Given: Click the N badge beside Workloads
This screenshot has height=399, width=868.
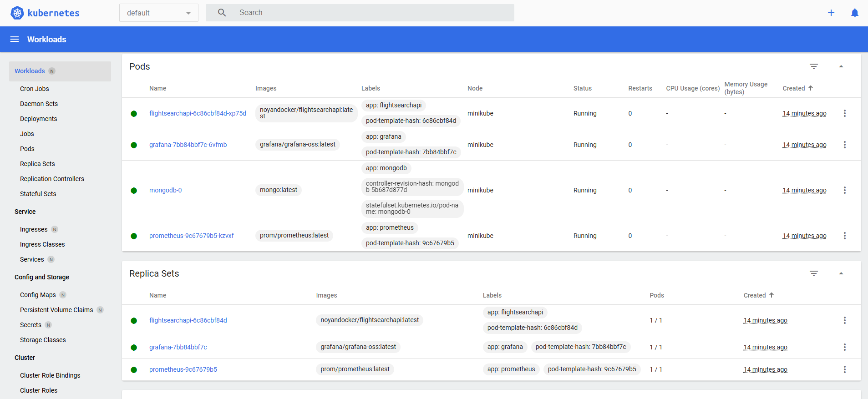Looking at the screenshot, I should 52,71.
